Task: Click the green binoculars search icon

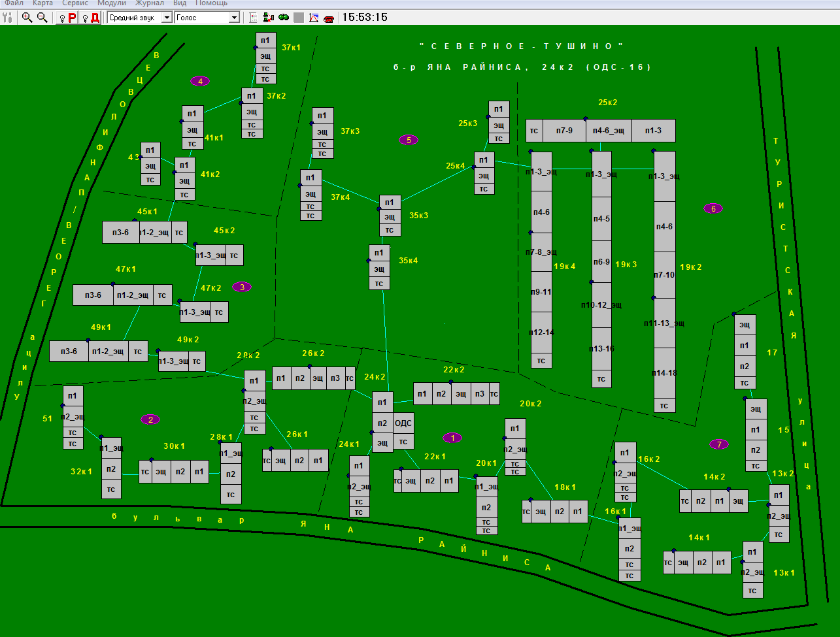Action: pyautogui.click(x=284, y=18)
